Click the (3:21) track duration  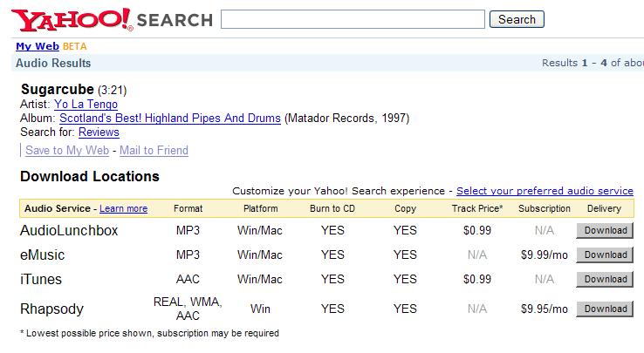(x=112, y=90)
